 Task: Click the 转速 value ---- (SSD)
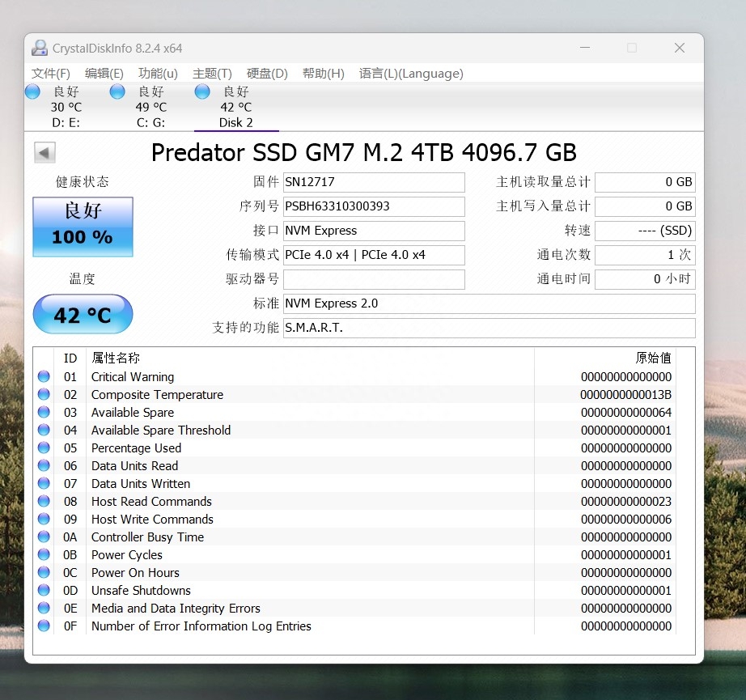pos(645,231)
